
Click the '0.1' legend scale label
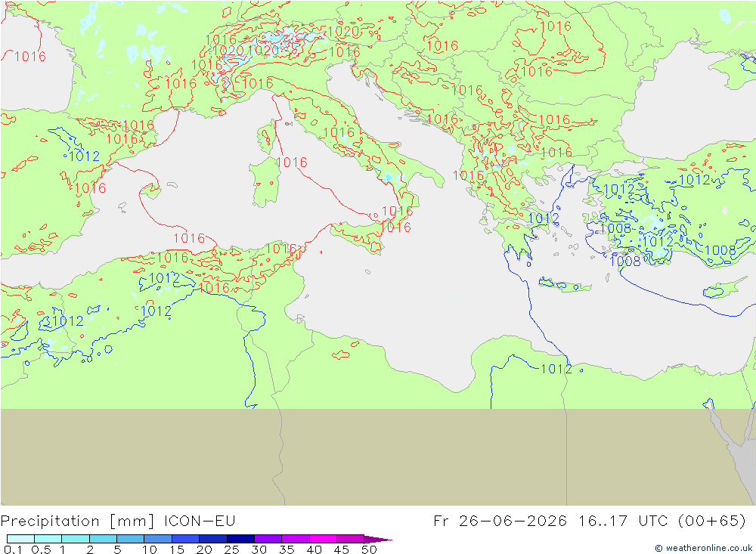pos(13,549)
